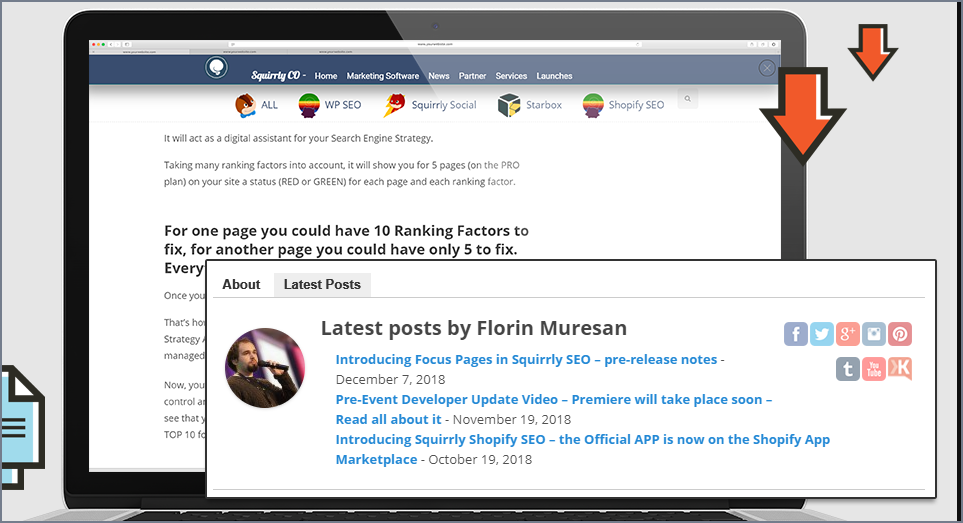Open the author's Twitter icon
Image resolution: width=963 pixels, height=523 pixels.
(821, 334)
